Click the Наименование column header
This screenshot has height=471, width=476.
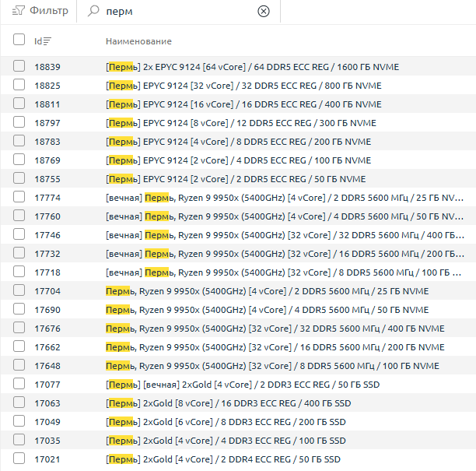coord(138,41)
